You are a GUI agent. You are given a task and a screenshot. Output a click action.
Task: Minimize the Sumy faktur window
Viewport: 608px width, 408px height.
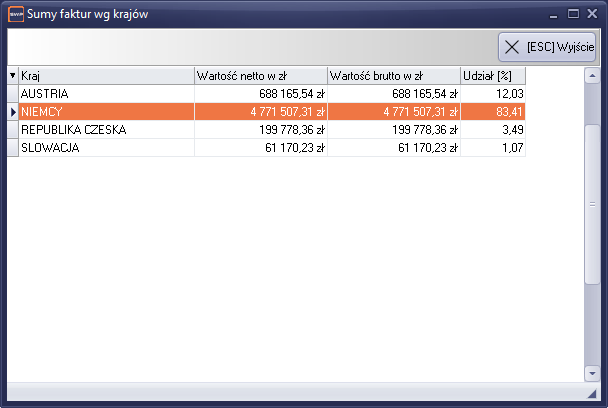[555, 14]
